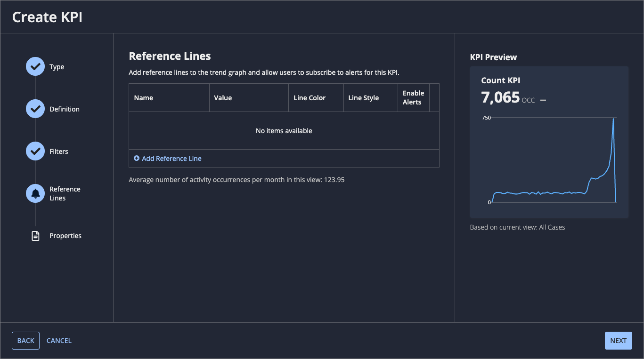This screenshot has height=359, width=644.
Task: Click the Line Style column header
Action: click(x=371, y=98)
